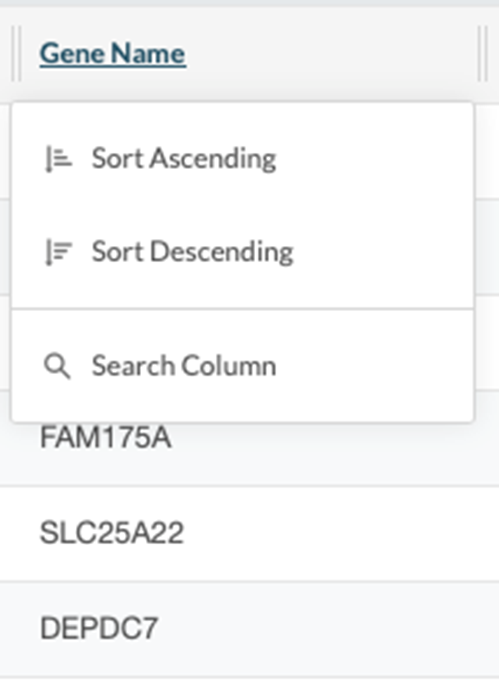Screen dimensions: 499x697
Task: Click the blank space right of Sort Descending label
Action: (x=382, y=252)
